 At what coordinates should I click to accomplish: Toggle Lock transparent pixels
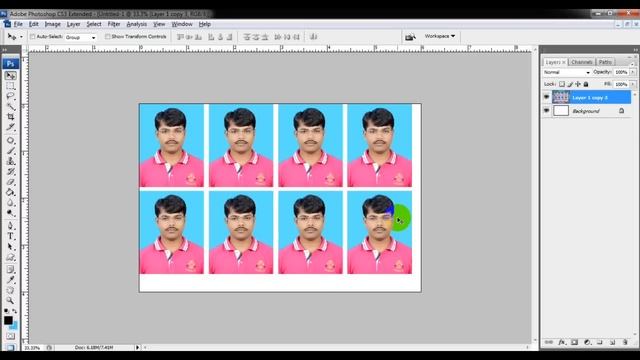point(562,84)
